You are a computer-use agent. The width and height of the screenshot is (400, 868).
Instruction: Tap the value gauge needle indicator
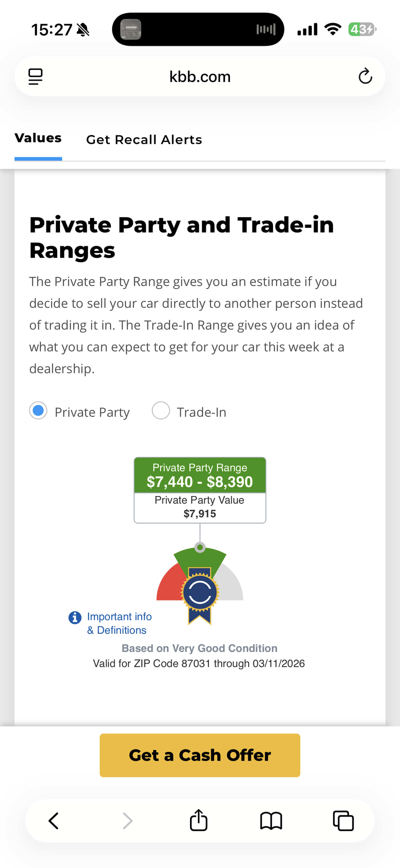(x=200, y=547)
